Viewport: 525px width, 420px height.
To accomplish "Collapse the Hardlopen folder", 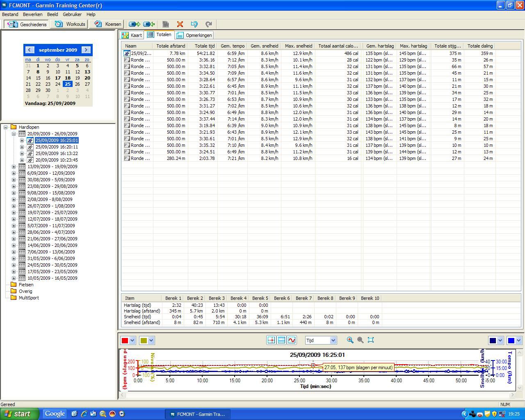I will coord(6,127).
